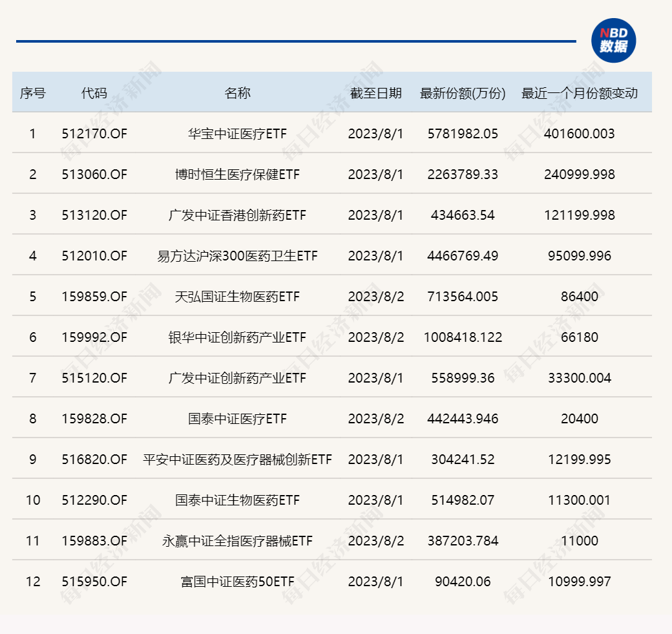The image size is (672, 634).
Task: Click change value 95099.996
Action: (580, 256)
